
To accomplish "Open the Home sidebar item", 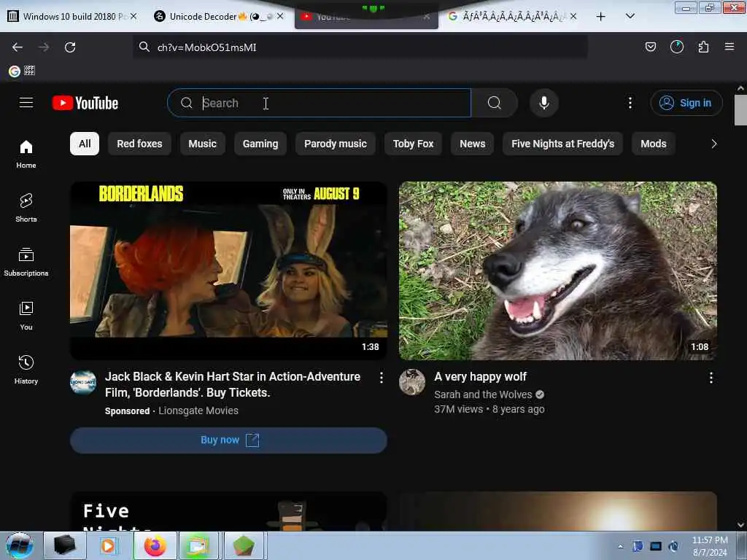I will [26, 154].
